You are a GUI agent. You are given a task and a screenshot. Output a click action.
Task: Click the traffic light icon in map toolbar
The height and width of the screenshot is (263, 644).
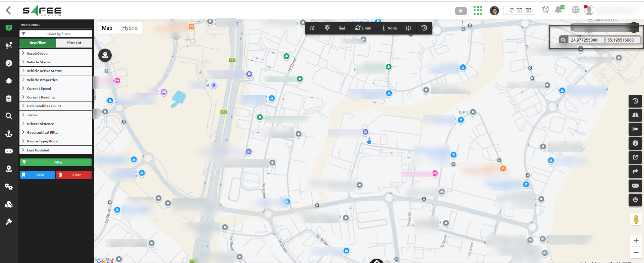(x=327, y=28)
